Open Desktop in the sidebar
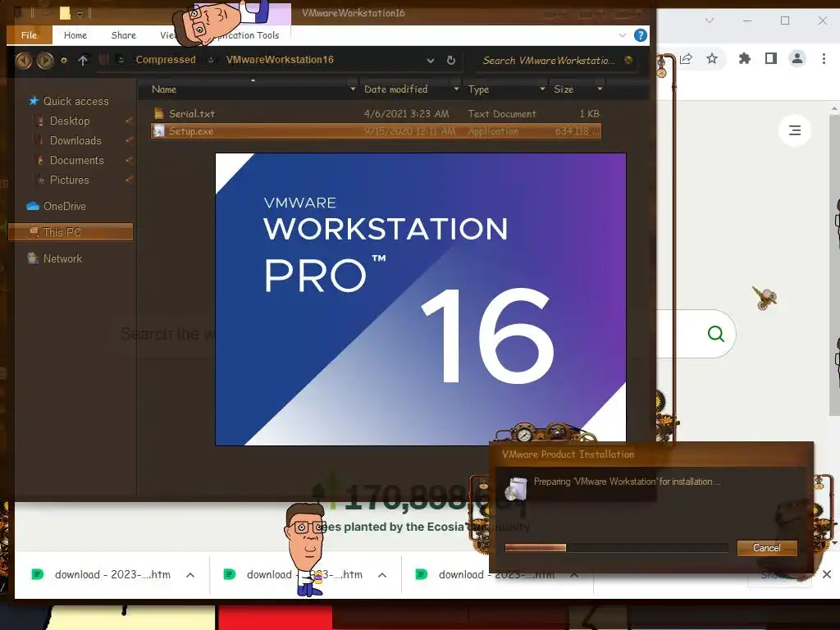The image size is (840, 630). coord(70,121)
